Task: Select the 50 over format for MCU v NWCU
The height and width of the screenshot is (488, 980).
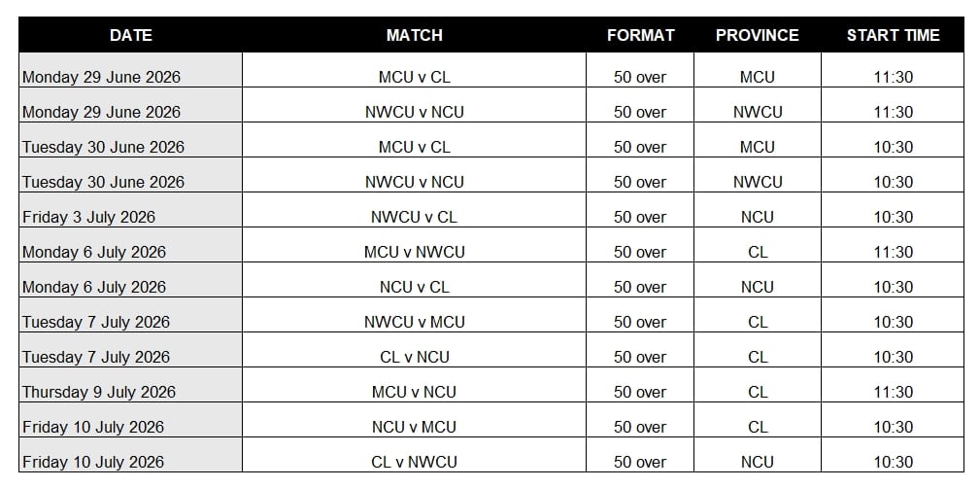Action: pyautogui.click(x=640, y=252)
